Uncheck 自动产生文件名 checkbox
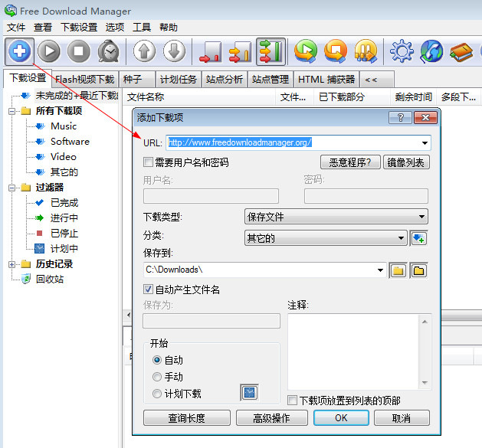The width and height of the screenshot is (482, 448). [x=148, y=289]
